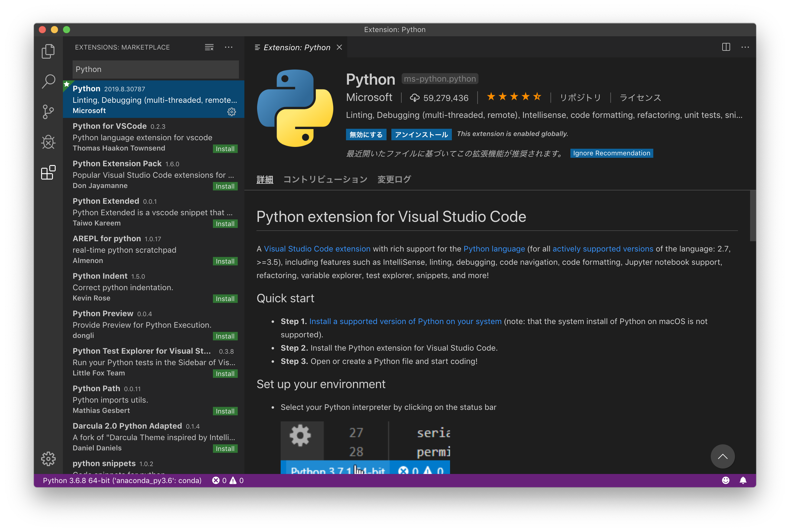790x532 pixels.
Task: Click the status bar screenshot image
Action: pyautogui.click(x=365, y=448)
